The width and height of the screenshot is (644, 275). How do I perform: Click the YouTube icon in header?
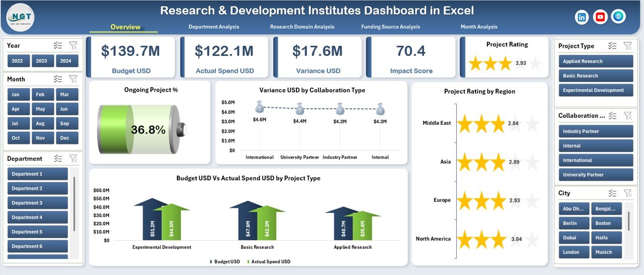coord(600,17)
